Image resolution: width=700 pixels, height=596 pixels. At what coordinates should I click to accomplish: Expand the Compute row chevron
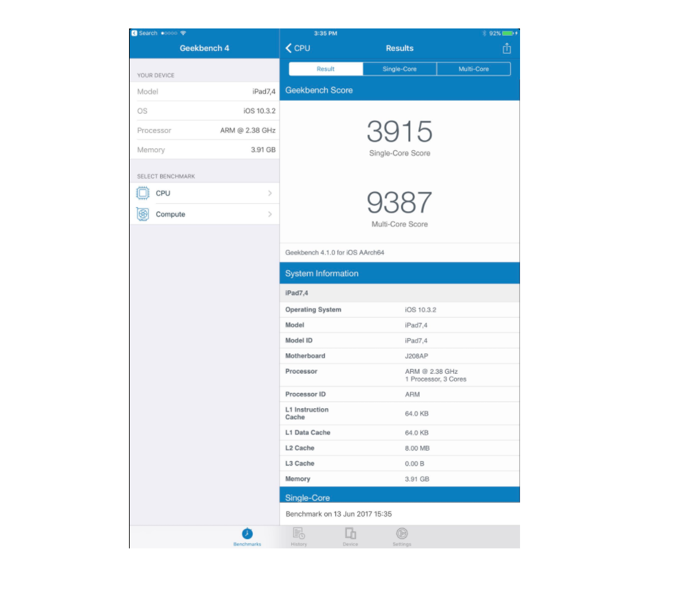coord(270,214)
